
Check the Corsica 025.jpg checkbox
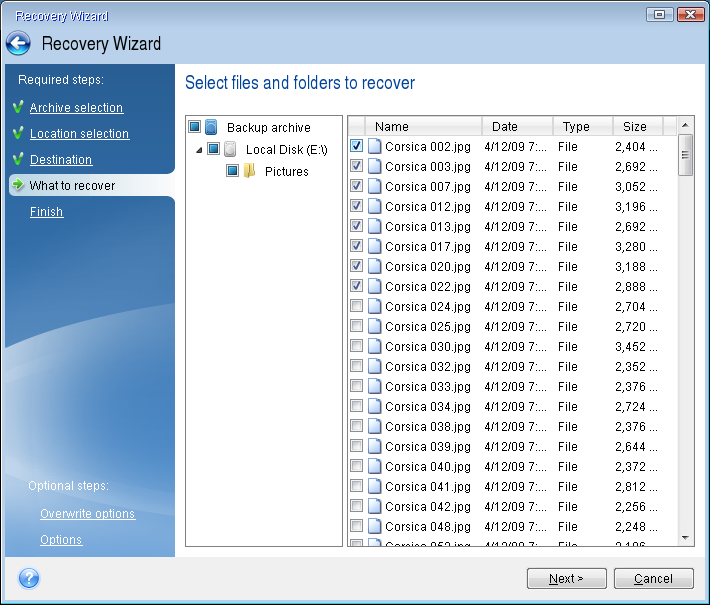(x=357, y=326)
